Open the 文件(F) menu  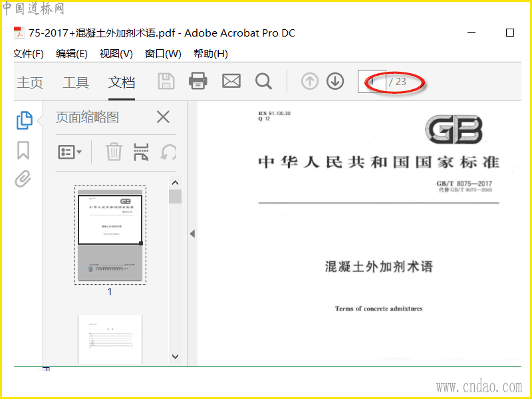29,54
